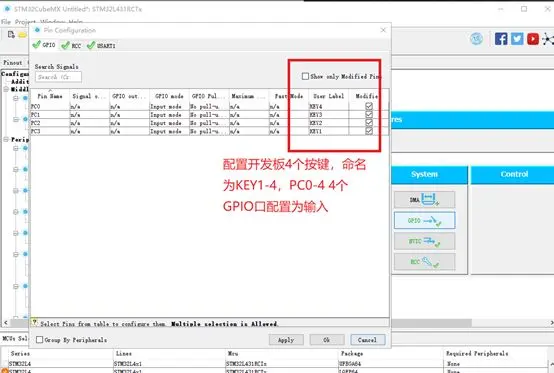Viewport: 554px width, 373px height.
Task: Toggle the Modified checkbox for PC0 row
Action: tap(369, 106)
